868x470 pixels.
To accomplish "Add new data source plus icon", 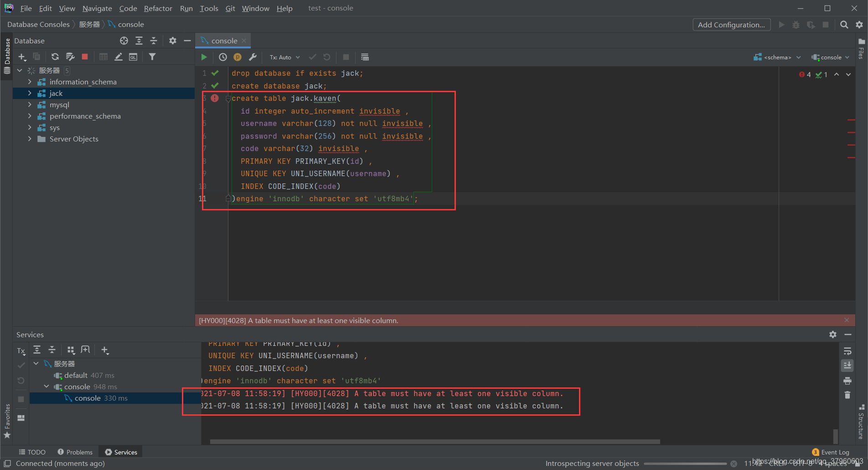I will point(22,57).
